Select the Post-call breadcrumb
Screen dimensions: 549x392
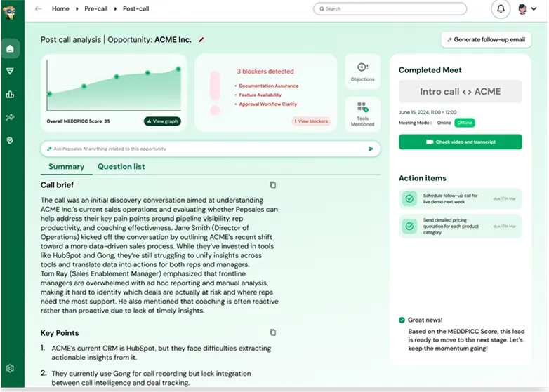[136, 8]
